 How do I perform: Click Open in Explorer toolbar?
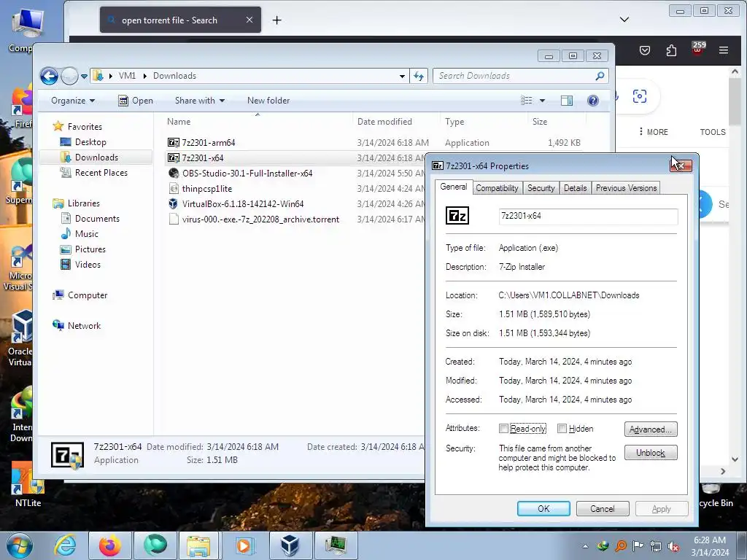[136, 101]
